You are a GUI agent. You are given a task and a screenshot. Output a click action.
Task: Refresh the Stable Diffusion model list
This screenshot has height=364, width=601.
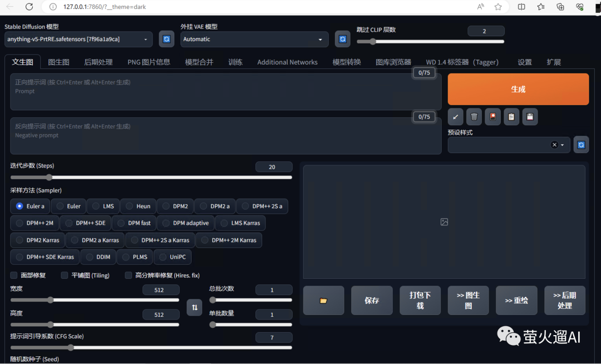[x=166, y=39]
